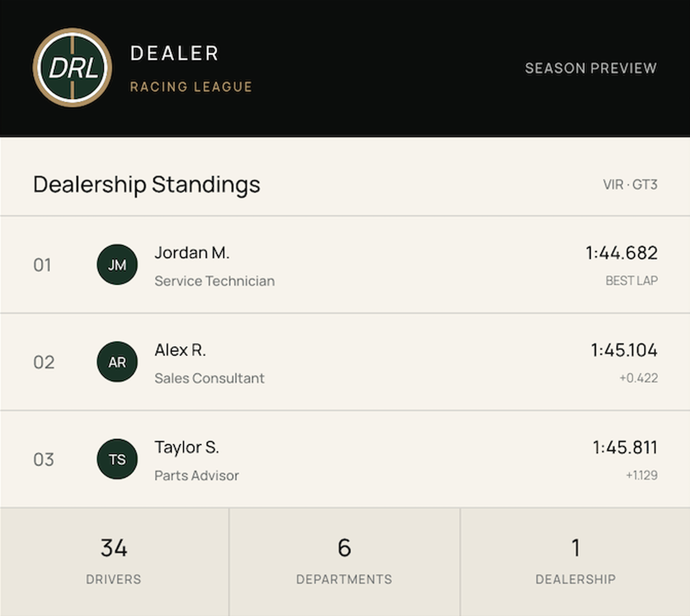Select the AR avatar badge

117,362
